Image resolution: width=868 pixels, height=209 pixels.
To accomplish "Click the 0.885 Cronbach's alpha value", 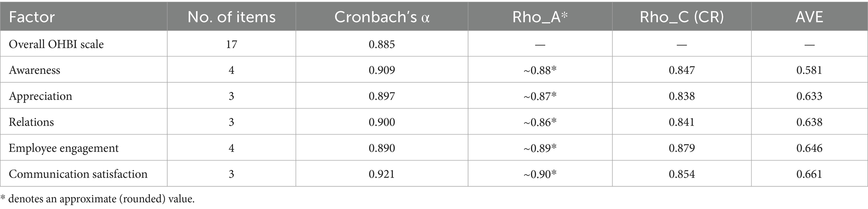I will pos(382,44).
